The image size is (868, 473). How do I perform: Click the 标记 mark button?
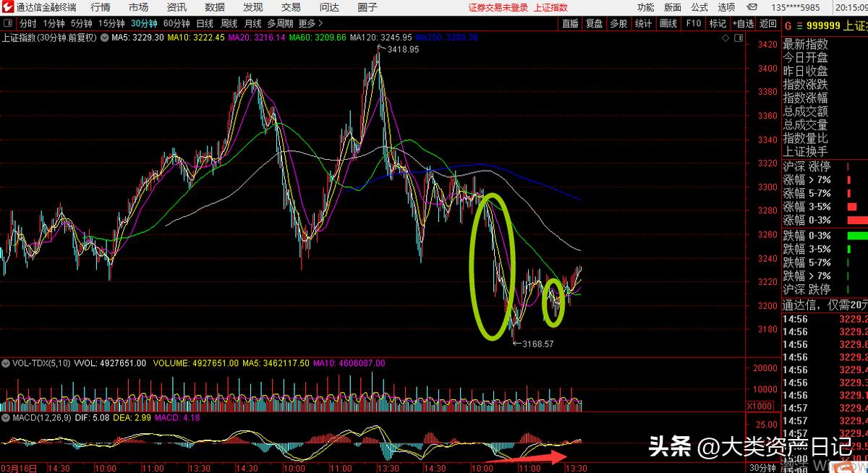point(718,23)
